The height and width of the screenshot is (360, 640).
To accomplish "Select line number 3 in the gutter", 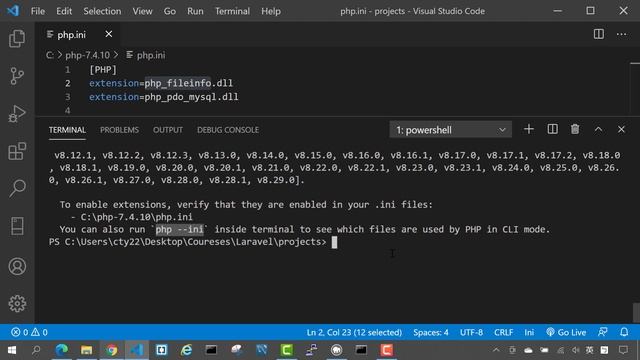I will pos(67,97).
